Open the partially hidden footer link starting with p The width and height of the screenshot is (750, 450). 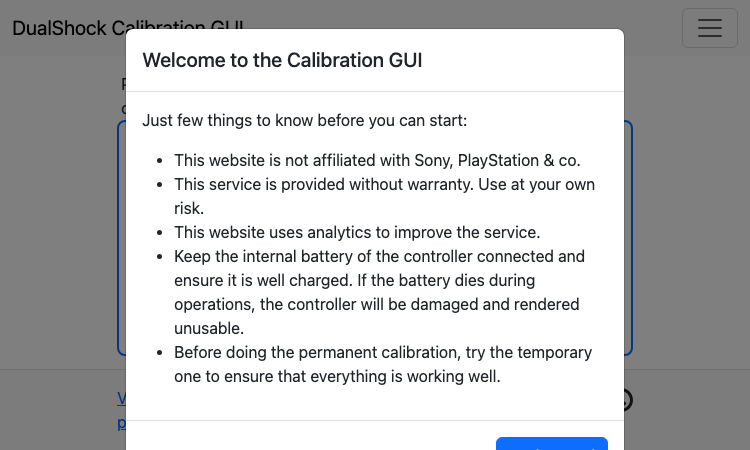click(121, 423)
